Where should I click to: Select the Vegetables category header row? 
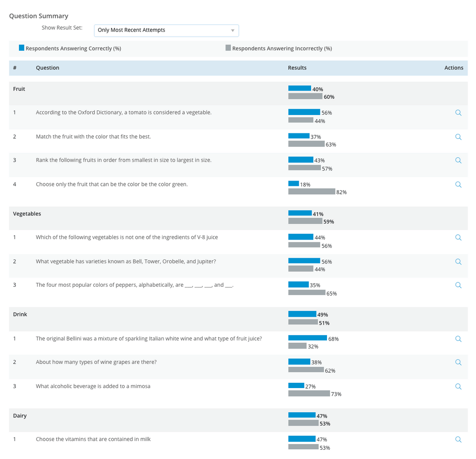coord(238,218)
